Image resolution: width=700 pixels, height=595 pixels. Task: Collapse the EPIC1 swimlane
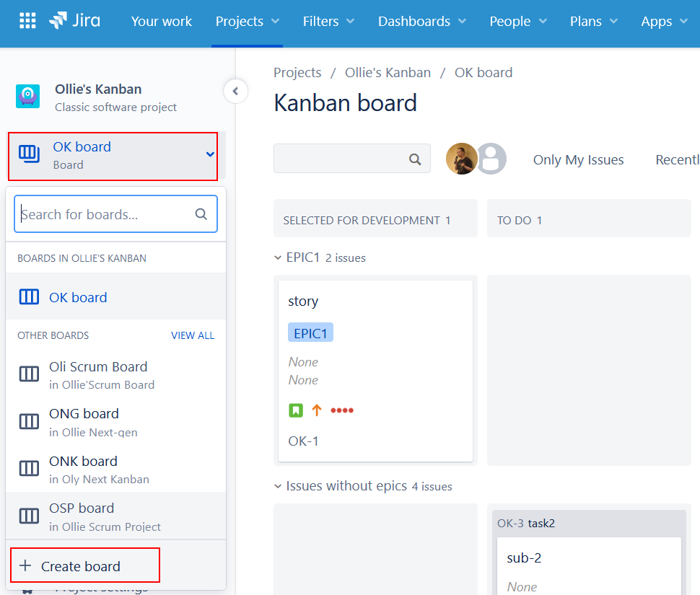click(x=278, y=257)
